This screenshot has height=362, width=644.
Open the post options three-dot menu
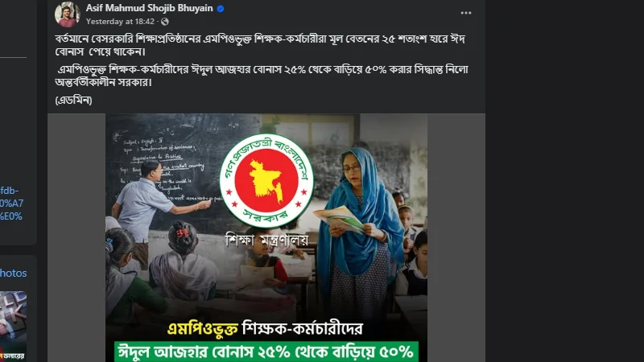pyautogui.click(x=466, y=13)
